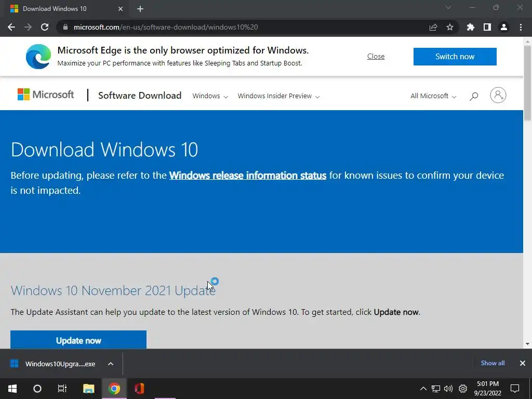532x399 pixels.
Task: Expand options for the downloaded exe file
Action: tap(111, 364)
